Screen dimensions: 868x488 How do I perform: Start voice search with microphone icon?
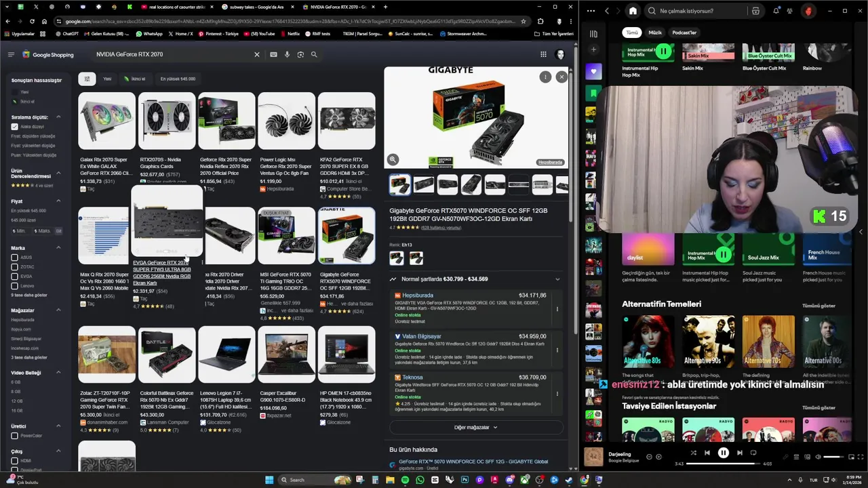pos(287,54)
